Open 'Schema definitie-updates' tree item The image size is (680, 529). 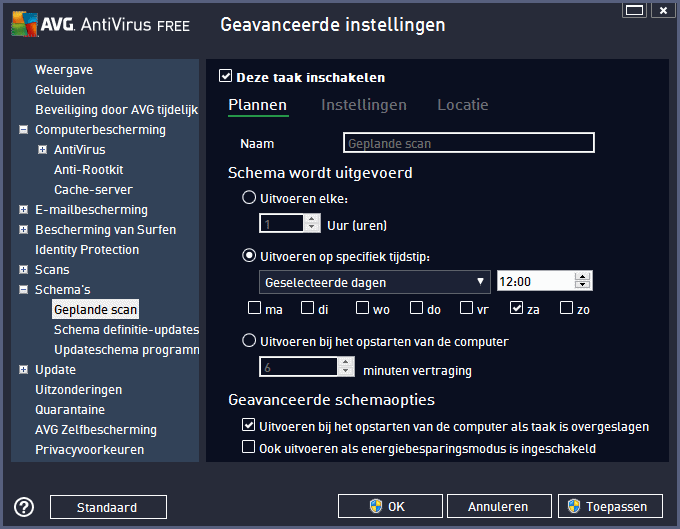click(x=126, y=330)
